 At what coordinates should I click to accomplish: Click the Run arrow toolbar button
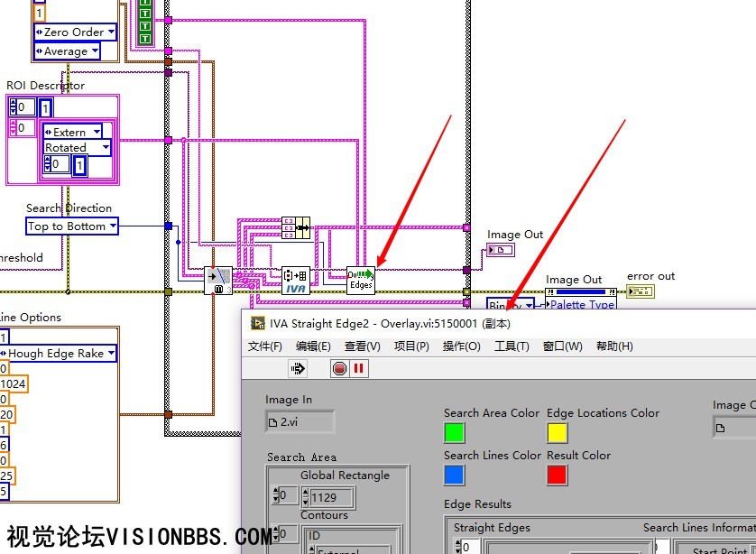(298, 368)
